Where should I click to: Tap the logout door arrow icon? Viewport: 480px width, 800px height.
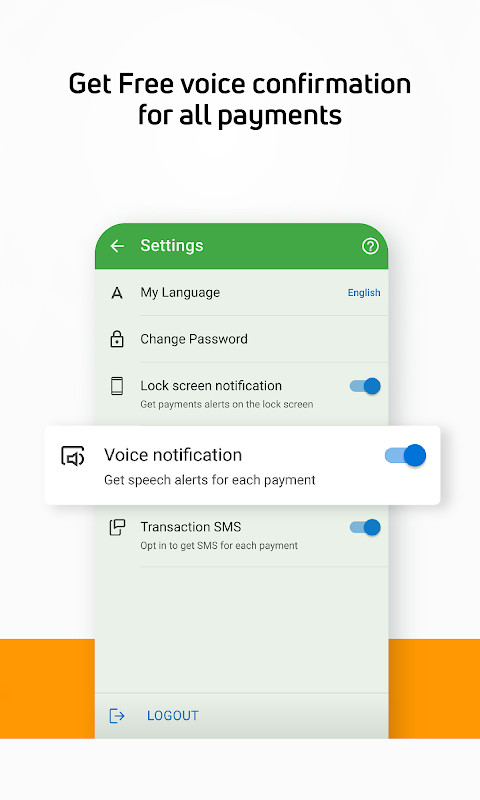pos(117,716)
